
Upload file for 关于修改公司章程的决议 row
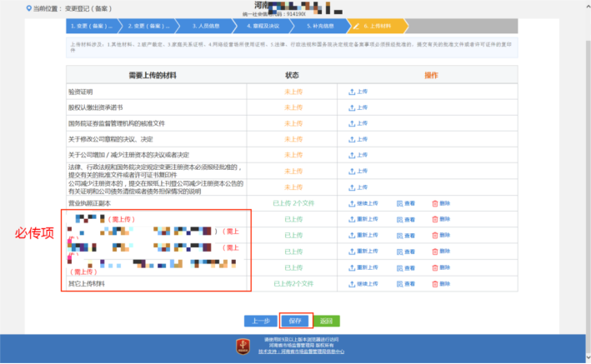[358, 139]
